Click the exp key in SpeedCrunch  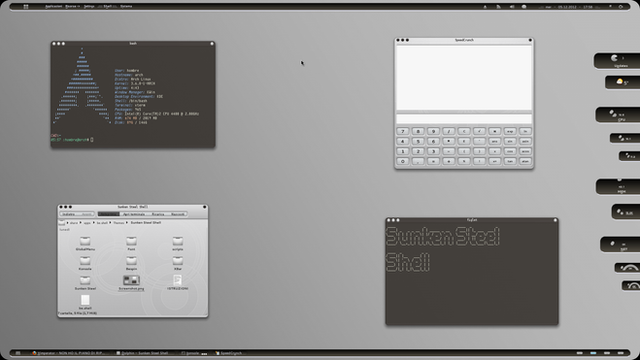pos(510,131)
